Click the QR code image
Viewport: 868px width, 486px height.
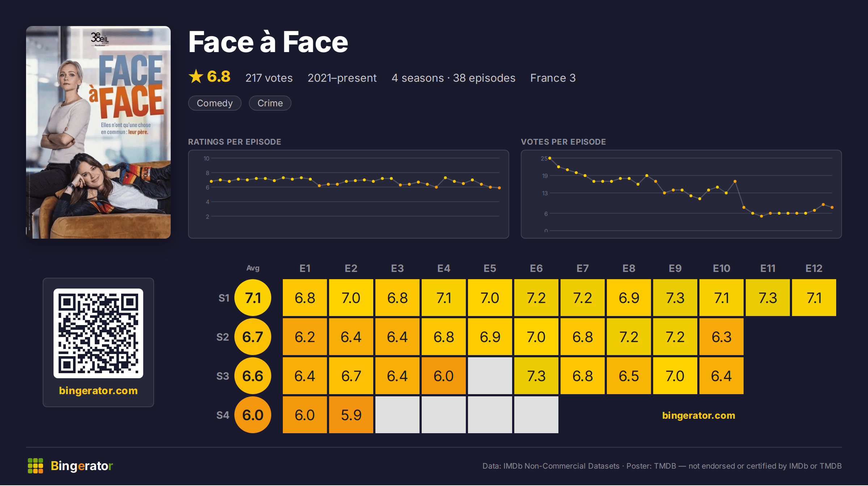tap(98, 333)
